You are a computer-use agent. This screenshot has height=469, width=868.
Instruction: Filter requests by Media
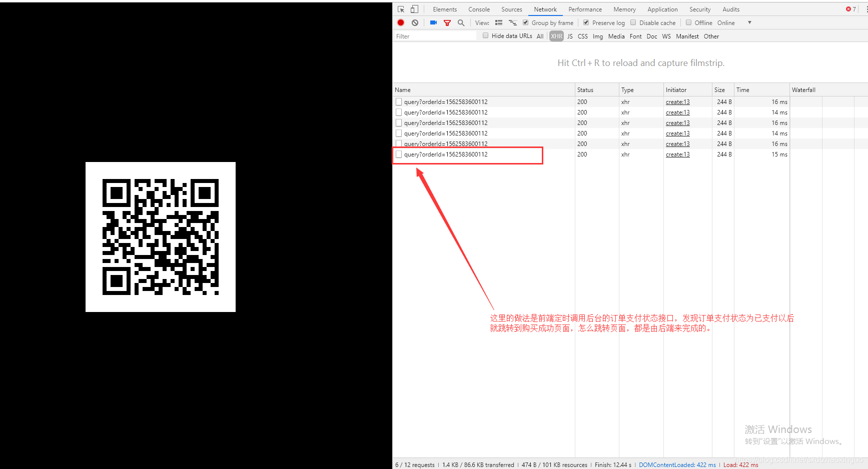616,36
